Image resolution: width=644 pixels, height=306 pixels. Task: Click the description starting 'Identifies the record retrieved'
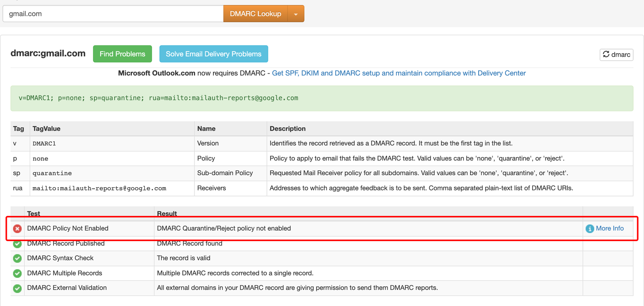point(391,143)
